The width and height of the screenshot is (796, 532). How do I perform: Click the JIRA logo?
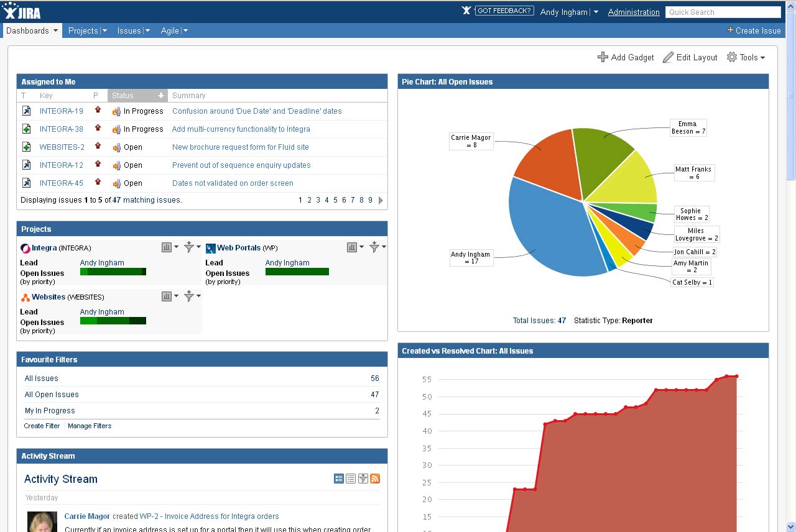click(x=22, y=11)
